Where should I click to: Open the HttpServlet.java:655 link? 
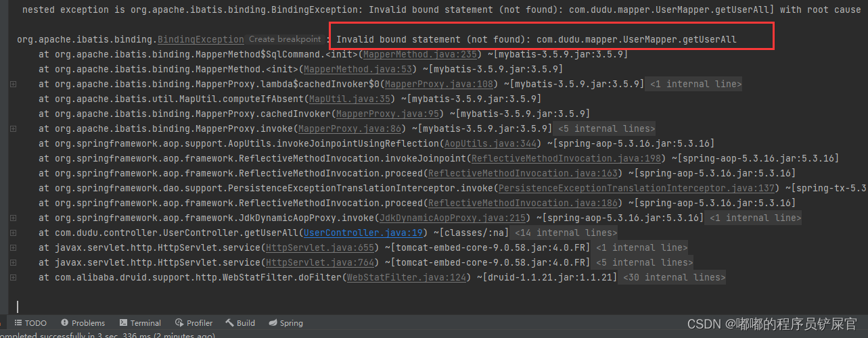tap(320, 247)
